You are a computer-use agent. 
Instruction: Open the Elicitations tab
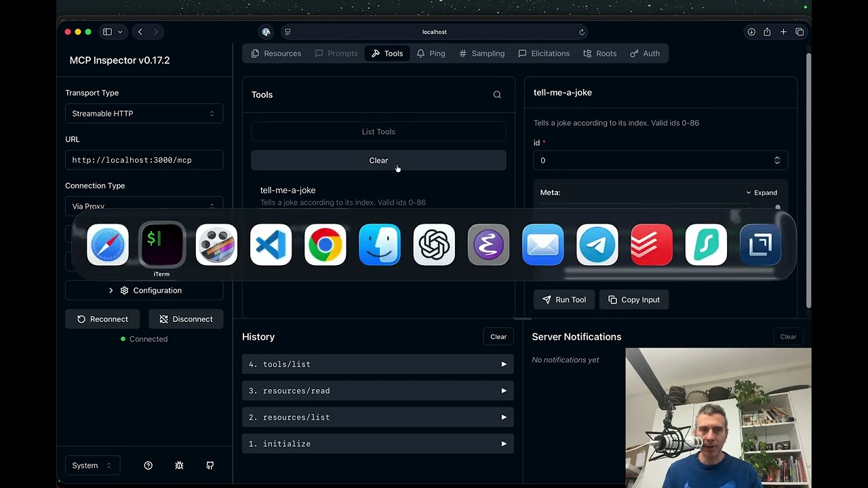(544, 54)
